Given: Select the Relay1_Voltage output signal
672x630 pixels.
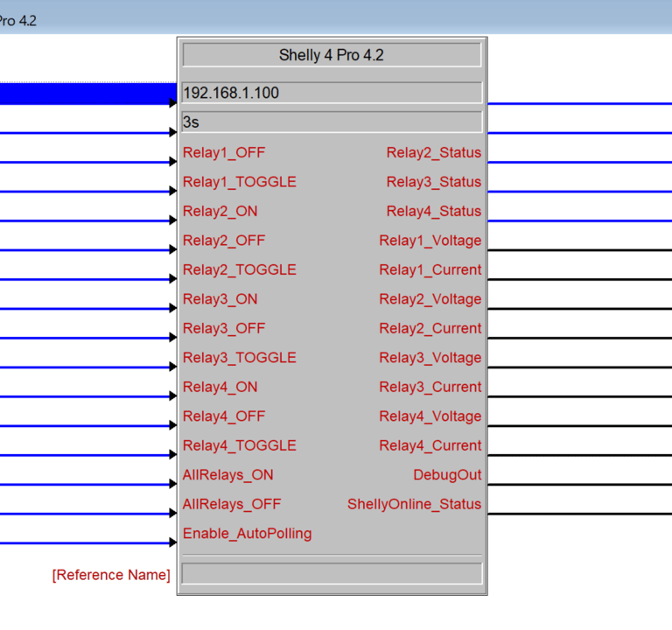Looking at the screenshot, I should 430,241.
